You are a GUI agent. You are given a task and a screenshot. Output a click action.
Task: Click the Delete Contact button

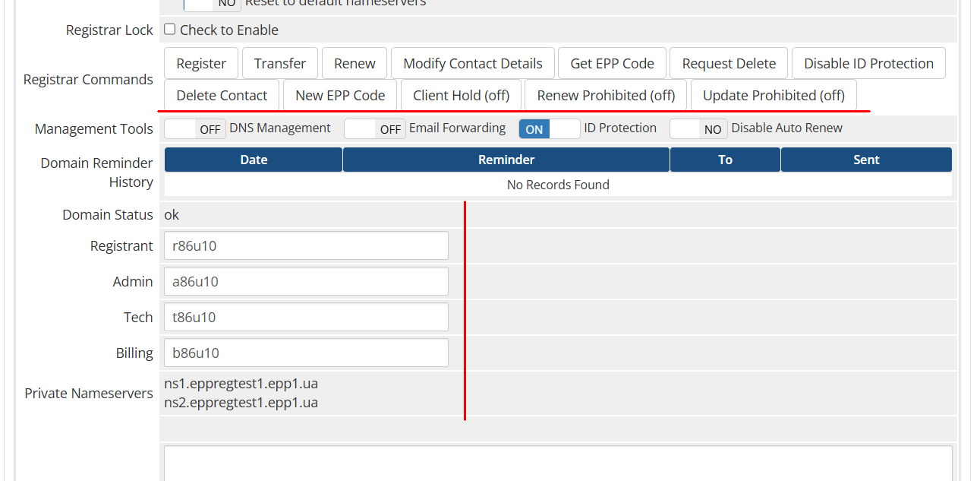point(222,96)
